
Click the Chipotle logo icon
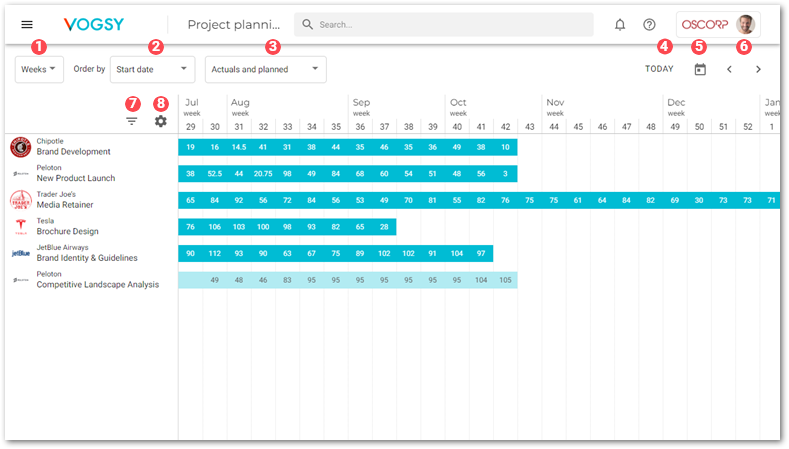click(x=21, y=147)
